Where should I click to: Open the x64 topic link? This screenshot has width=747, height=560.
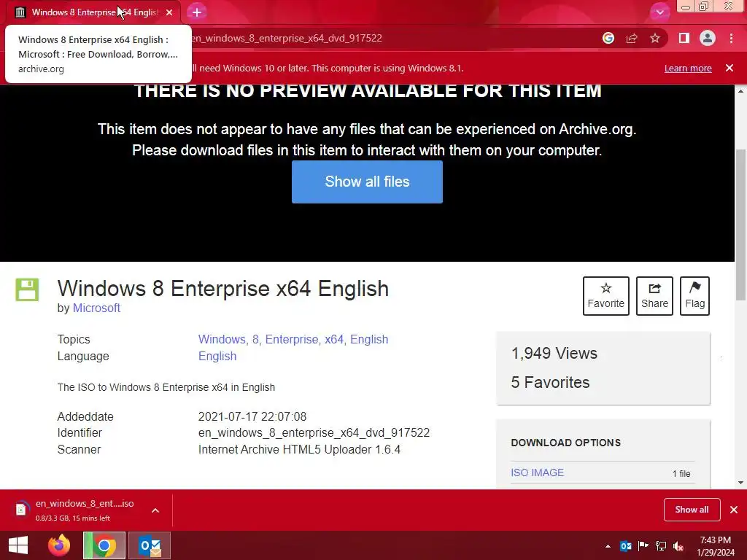tap(334, 340)
